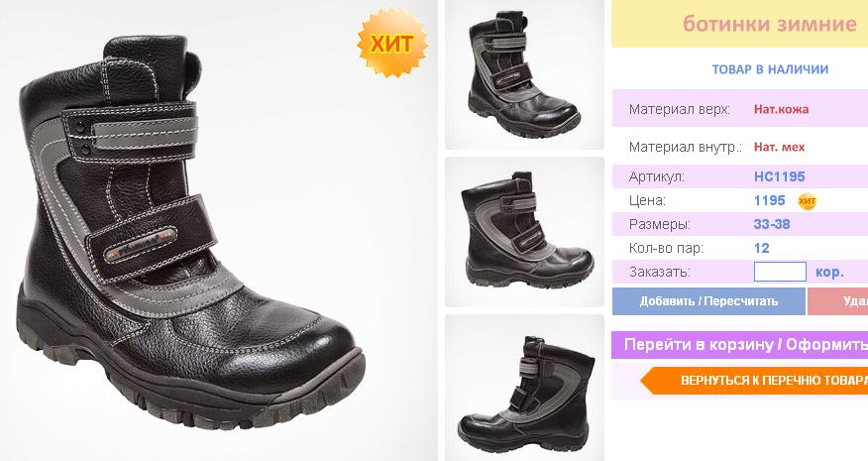
Task: Select the second boot thumbnail facing right
Action: click(x=524, y=232)
